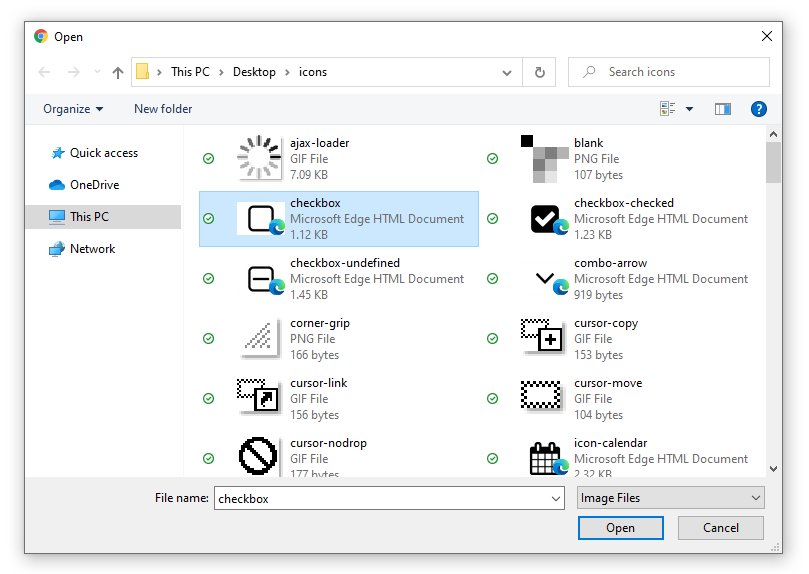This screenshot has width=809, height=574.
Task: Refresh the icons folder listing
Action: [540, 72]
